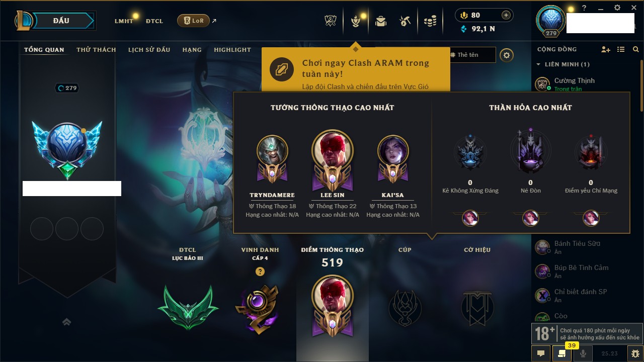Open the LoR launcher button
The width and height of the screenshot is (644, 362).
193,21
